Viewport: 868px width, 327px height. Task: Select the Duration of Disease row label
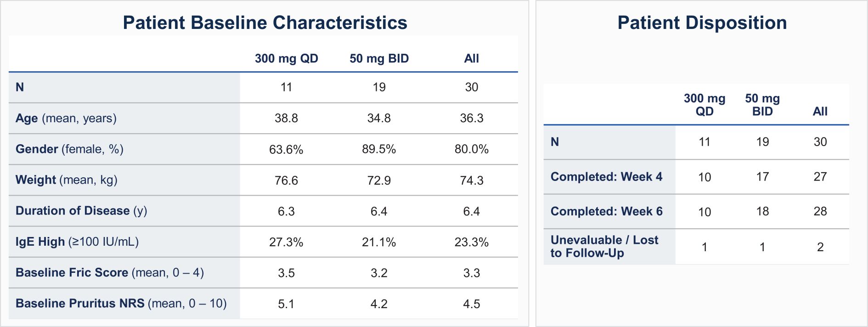click(x=81, y=211)
